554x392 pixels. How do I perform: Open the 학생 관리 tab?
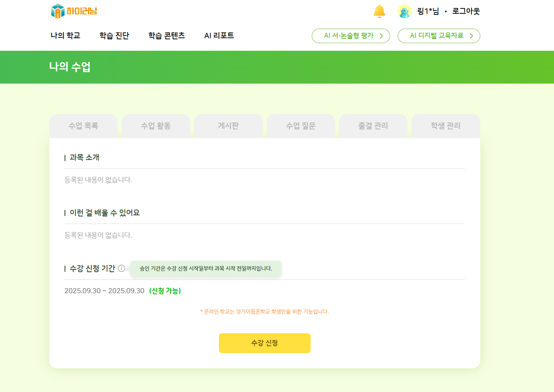coord(445,126)
